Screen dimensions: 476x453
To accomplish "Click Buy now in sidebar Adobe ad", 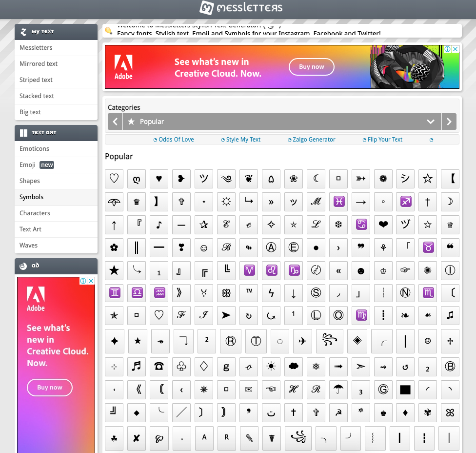I will pyautogui.click(x=50, y=388).
